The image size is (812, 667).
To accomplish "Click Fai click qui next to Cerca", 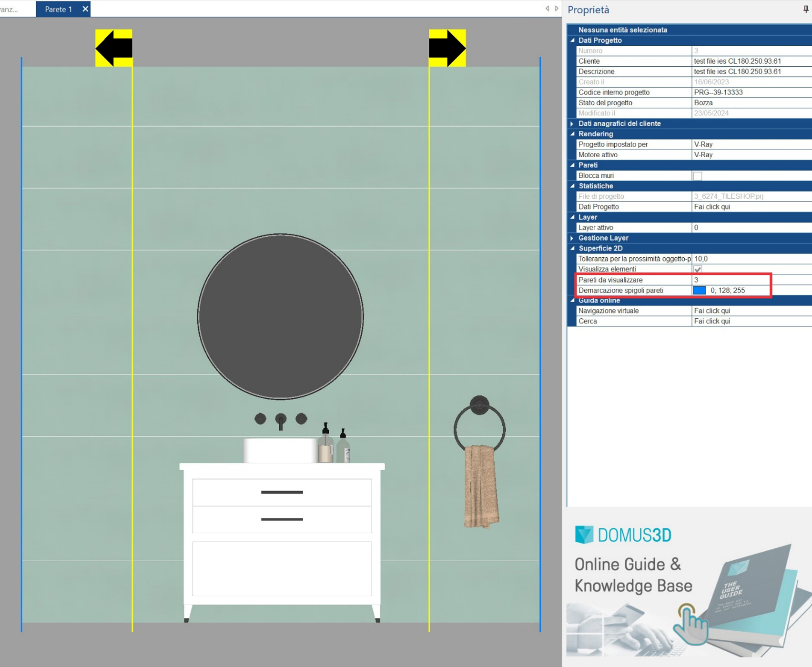I will [711, 321].
